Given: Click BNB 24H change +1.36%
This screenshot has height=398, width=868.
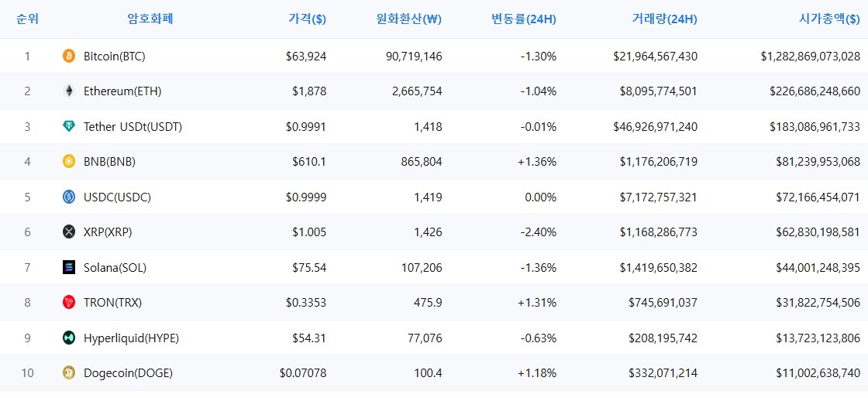Looking at the screenshot, I should click(537, 162).
